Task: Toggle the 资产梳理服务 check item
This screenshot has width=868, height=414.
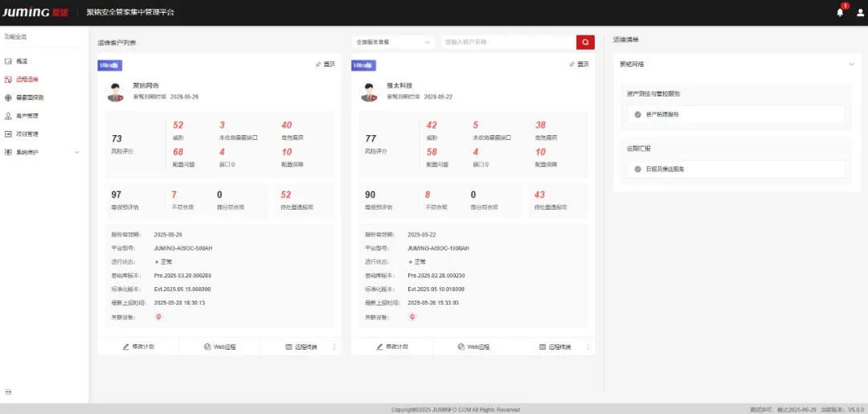Action: click(x=638, y=115)
